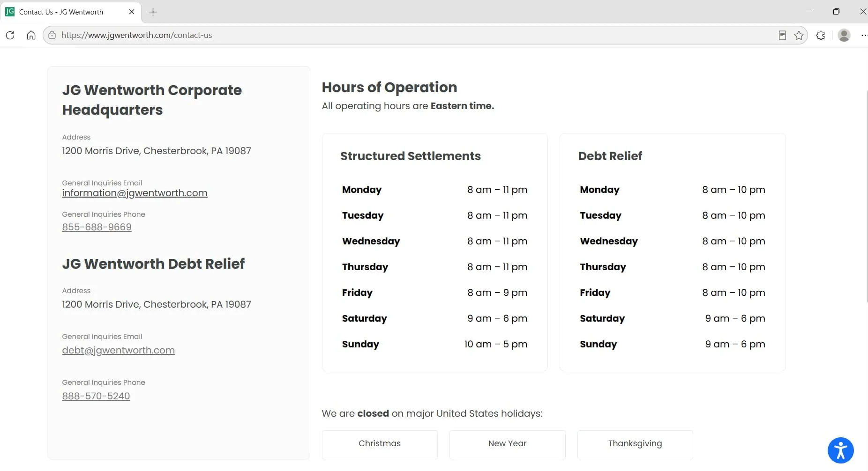This screenshot has height=471, width=868.
Task: Open the accessibility widget button
Action: click(841, 450)
